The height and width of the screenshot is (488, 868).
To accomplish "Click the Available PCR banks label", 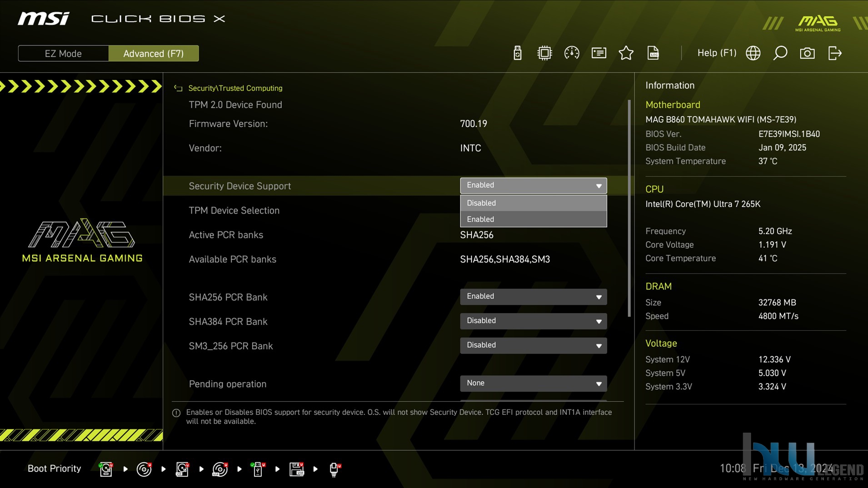I will [233, 259].
